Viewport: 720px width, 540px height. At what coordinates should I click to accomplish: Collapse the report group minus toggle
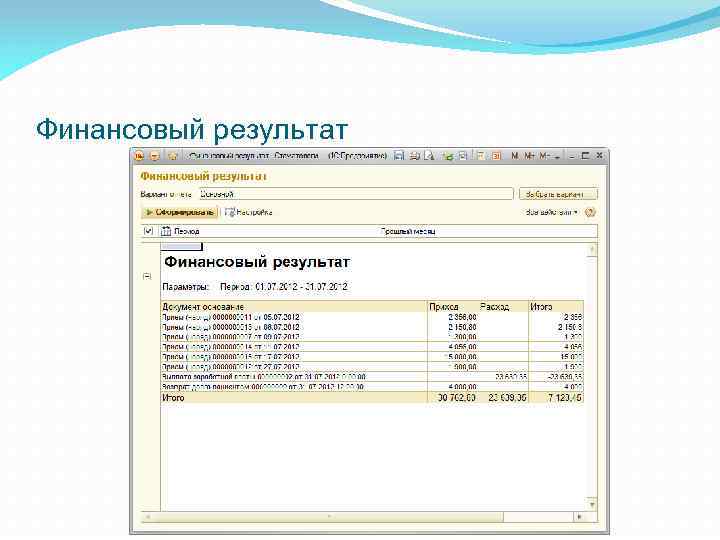click(147, 276)
